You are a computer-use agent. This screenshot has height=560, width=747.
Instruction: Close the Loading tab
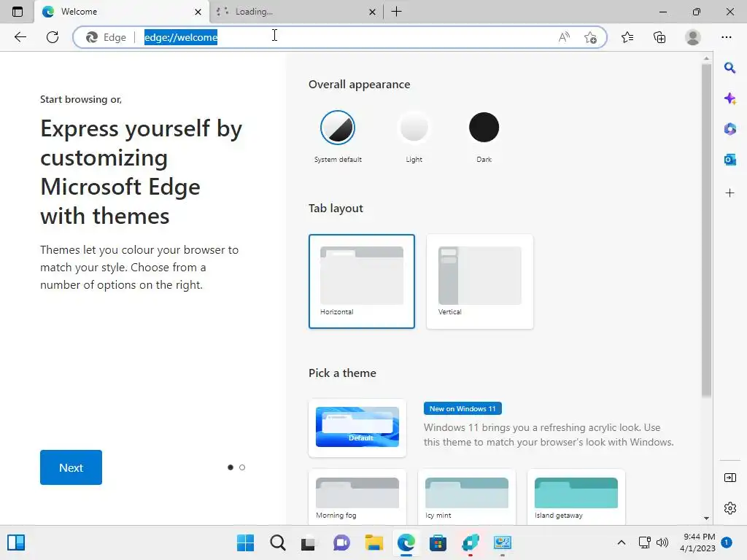point(372,12)
